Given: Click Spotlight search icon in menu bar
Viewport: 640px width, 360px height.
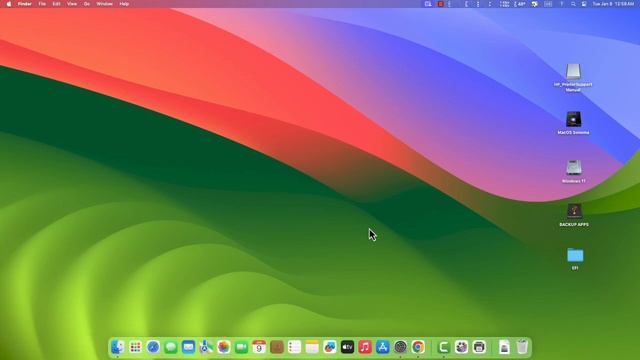Looking at the screenshot, I should (573, 4).
